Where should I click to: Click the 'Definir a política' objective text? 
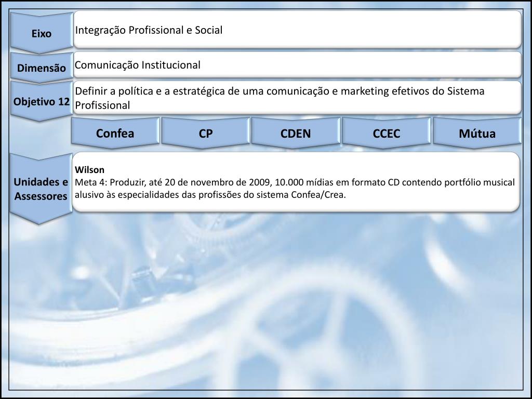tap(280, 98)
